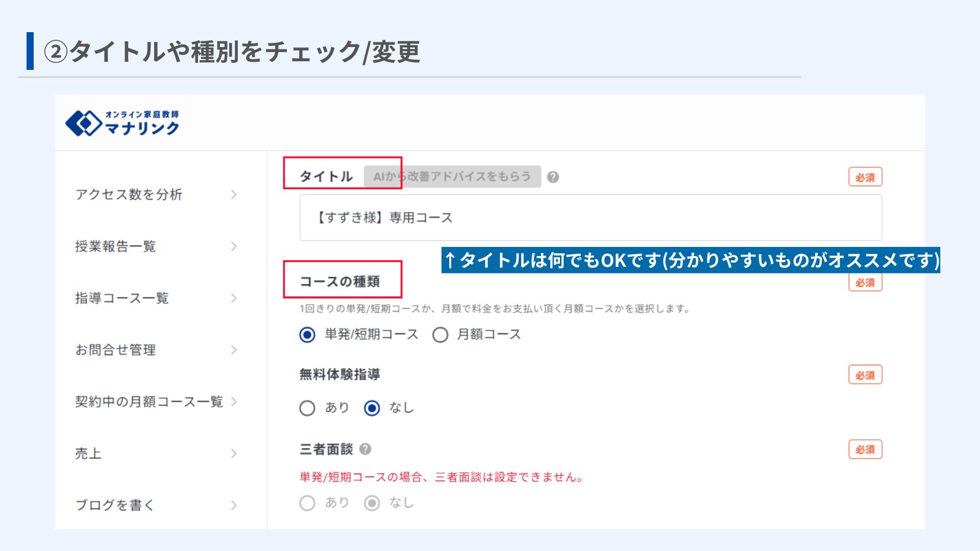This screenshot has height=551, width=980.
Task: Click the 必須 badge for 三者面談
Action: (865, 449)
